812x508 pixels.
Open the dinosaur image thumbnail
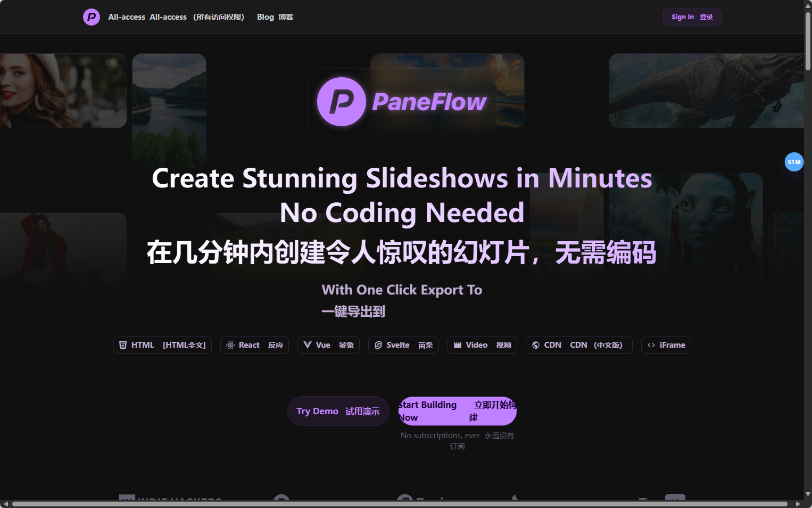[706, 91]
